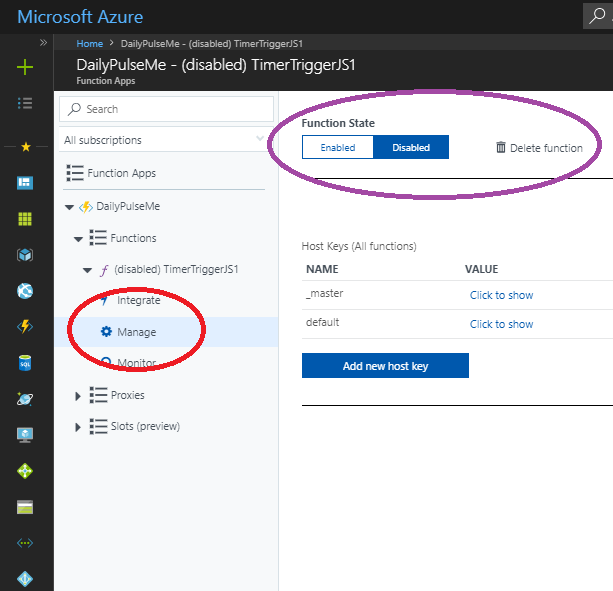This screenshot has height=591, width=613.
Task: Expand the Proxies tree node arrow
Action: click(x=78, y=396)
